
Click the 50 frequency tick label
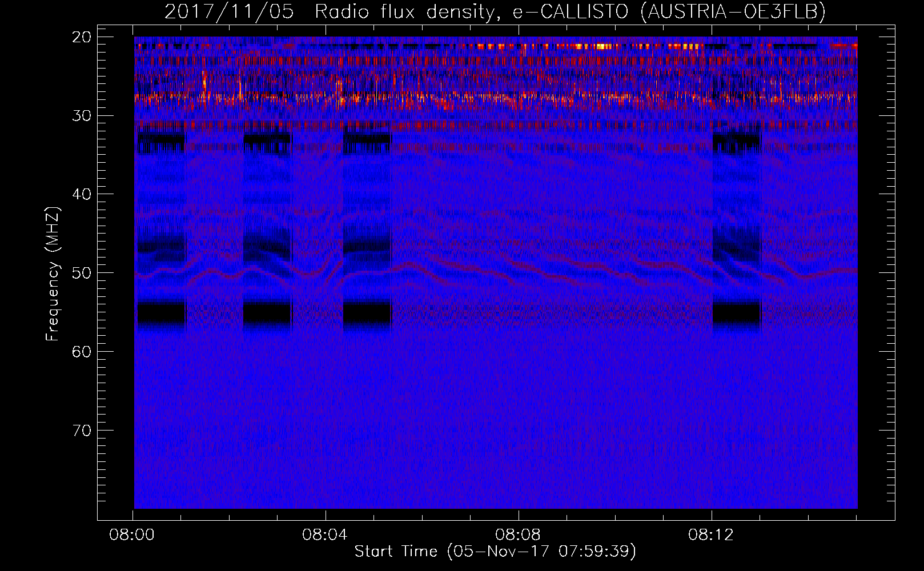pyautogui.click(x=82, y=272)
